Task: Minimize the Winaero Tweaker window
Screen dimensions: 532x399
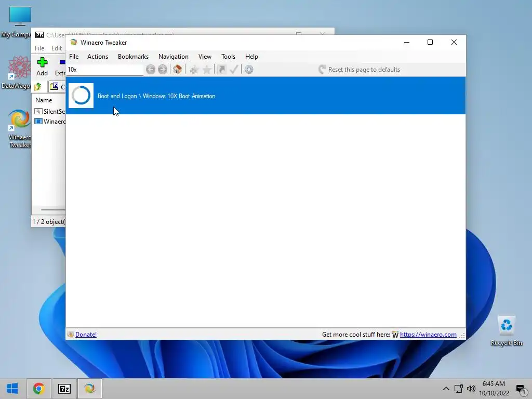Action: tap(407, 42)
